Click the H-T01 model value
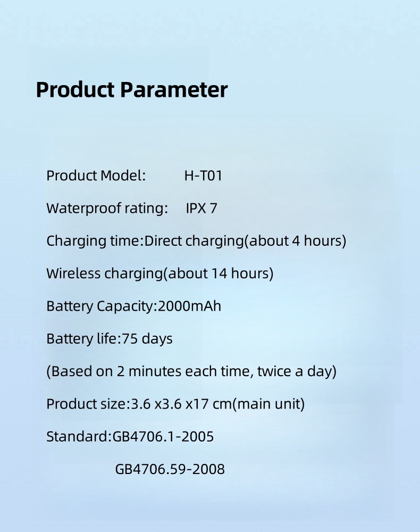Viewport: 420px width, 532px height. point(203,176)
